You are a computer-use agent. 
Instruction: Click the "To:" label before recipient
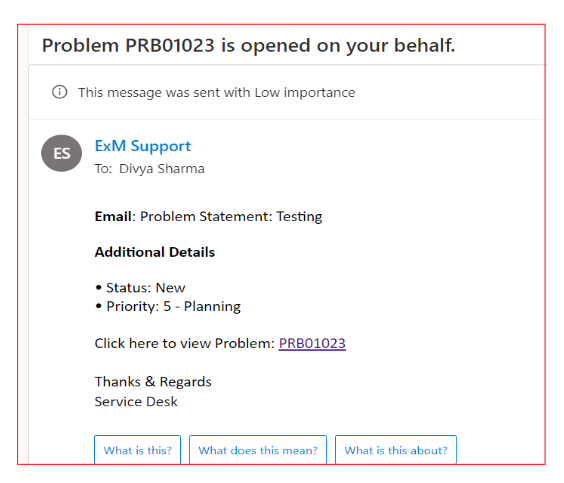coord(104,169)
